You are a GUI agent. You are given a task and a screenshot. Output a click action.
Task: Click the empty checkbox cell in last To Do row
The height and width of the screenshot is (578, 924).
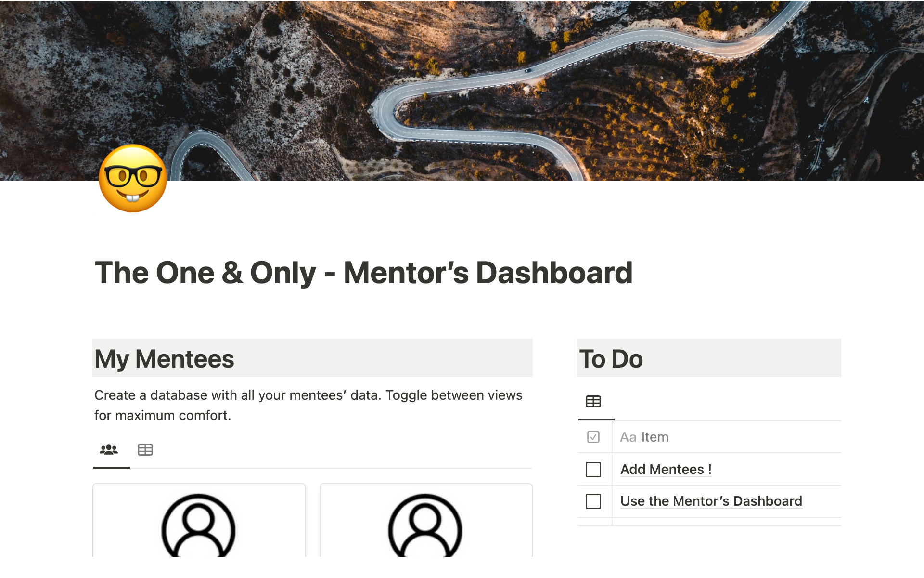click(594, 522)
